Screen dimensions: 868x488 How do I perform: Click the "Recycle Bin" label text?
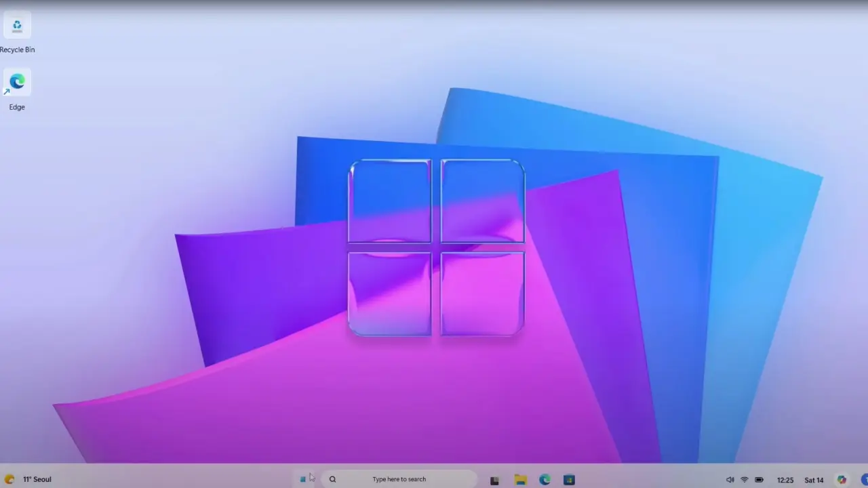(x=17, y=49)
